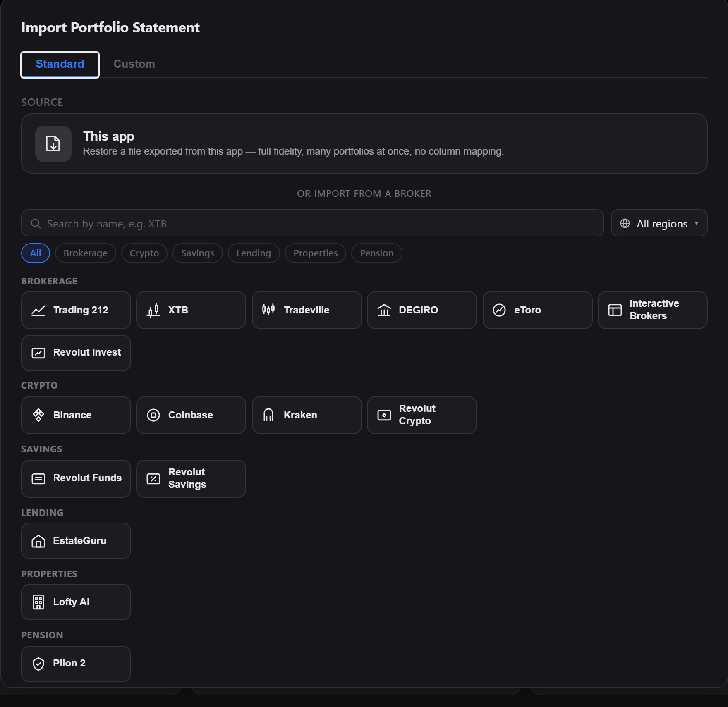This screenshot has width=728, height=707.
Task: Click the Revolut Crypto banknote icon
Action: [384, 415]
